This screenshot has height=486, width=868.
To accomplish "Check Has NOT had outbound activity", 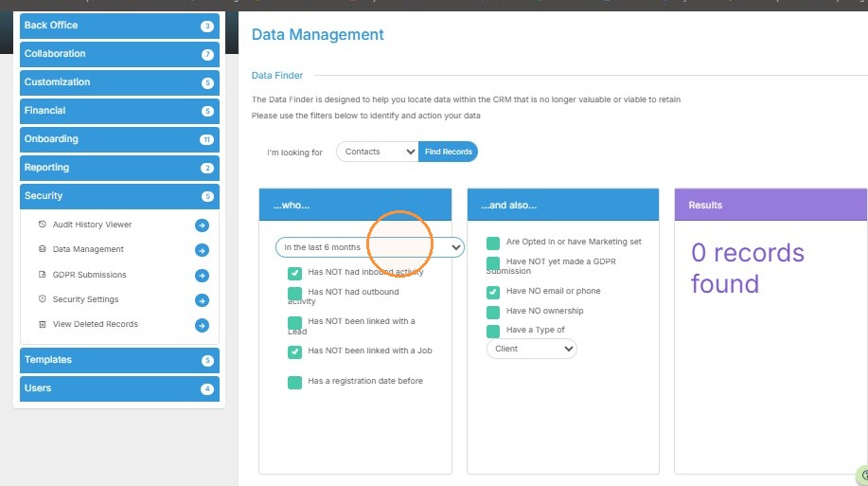I will [x=294, y=293].
